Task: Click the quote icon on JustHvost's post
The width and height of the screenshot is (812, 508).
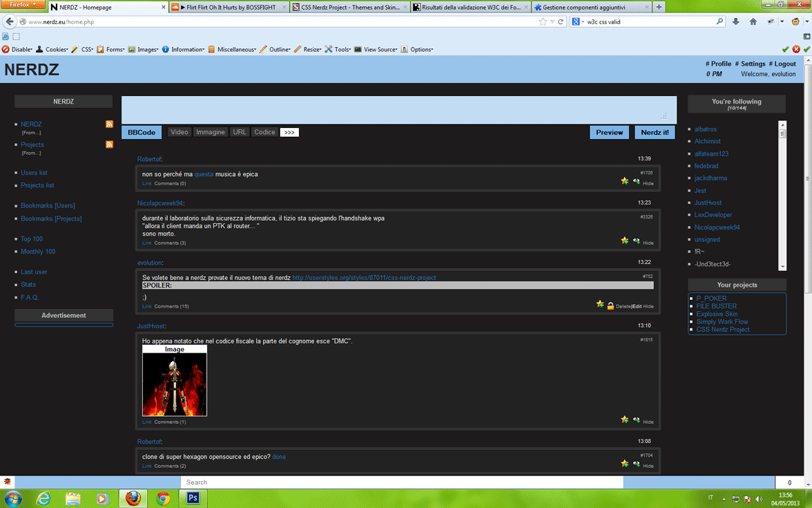Action: [636, 420]
